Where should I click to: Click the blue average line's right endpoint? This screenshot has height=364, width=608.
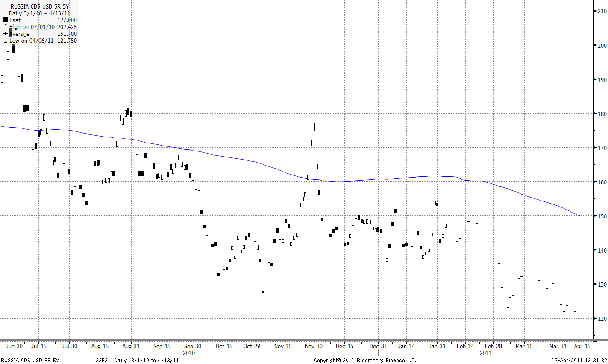coord(579,215)
